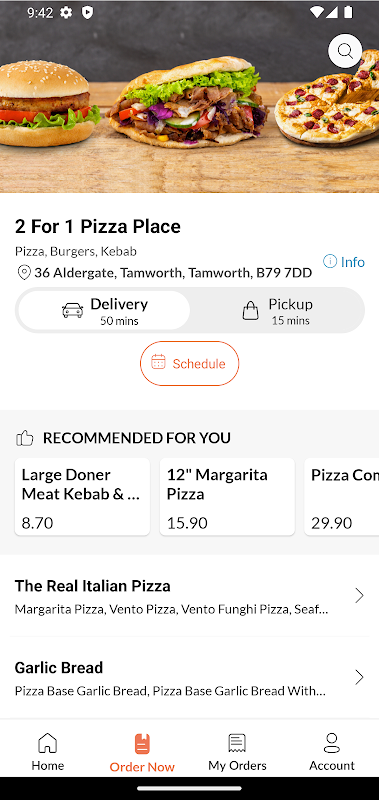Open the Garlic Bread category row
The width and height of the screenshot is (379, 800).
pyautogui.click(x=189, y=678)
